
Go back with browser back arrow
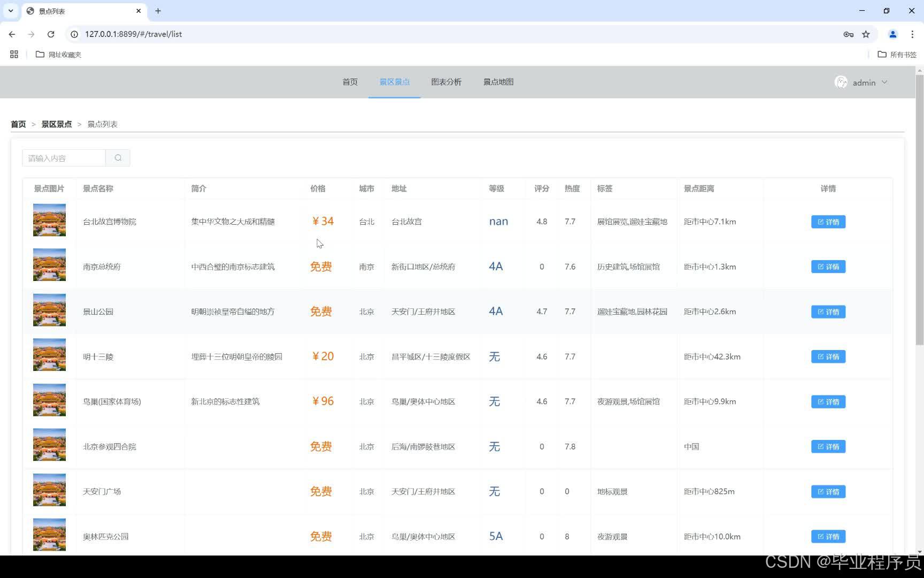click(x=12, y=34)
